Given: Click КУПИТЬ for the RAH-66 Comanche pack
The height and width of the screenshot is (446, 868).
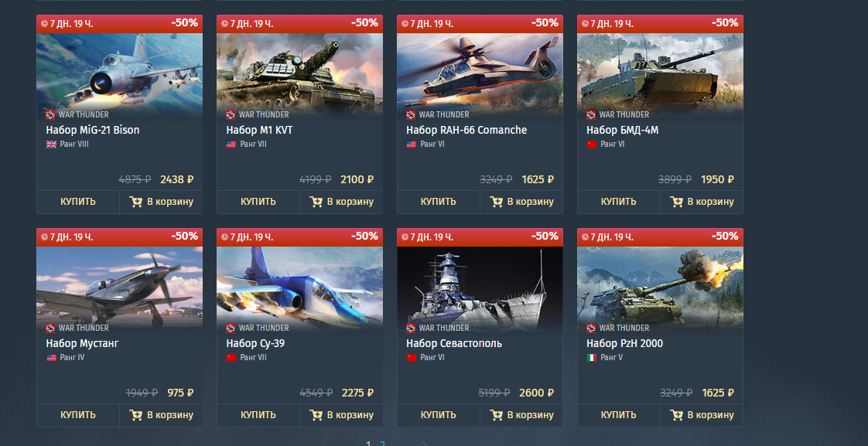Looking at the screenshot, I should coord(439,202).
